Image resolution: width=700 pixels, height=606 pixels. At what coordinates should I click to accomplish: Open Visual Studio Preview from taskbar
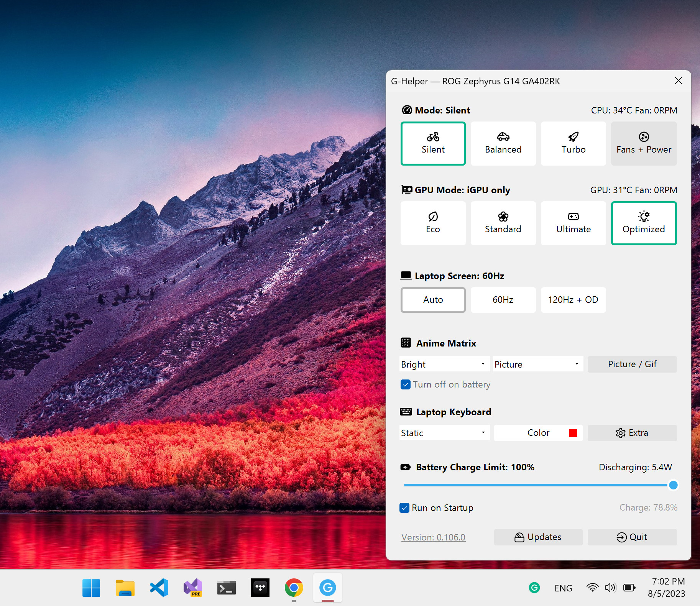point(193,588)
